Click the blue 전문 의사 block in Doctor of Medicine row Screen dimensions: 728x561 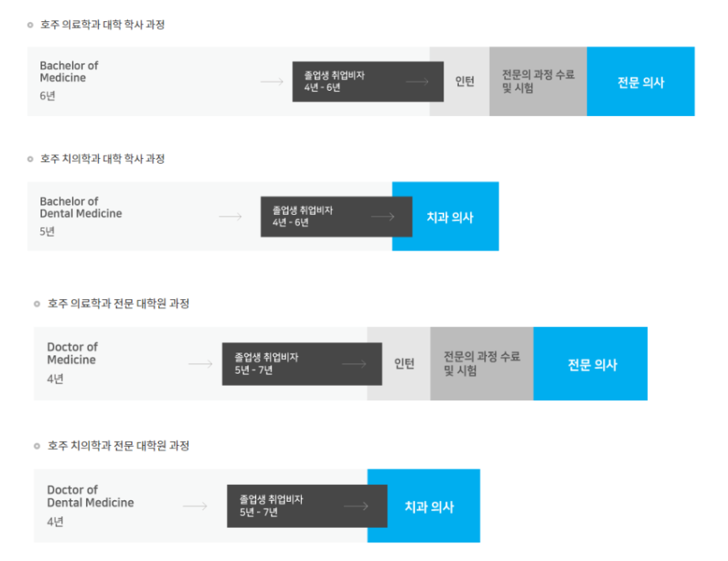(590, 364)
